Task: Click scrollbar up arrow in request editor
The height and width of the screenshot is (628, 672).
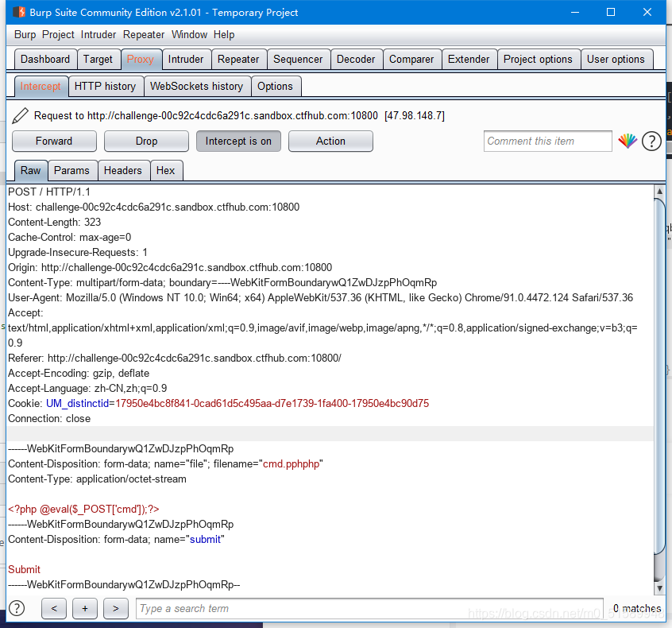Action: 659,192
